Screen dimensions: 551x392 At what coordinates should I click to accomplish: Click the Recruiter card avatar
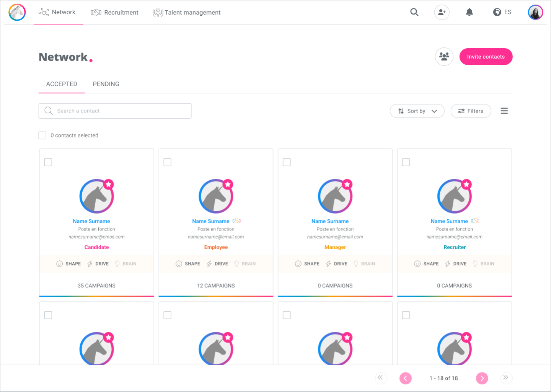(455, 196)
